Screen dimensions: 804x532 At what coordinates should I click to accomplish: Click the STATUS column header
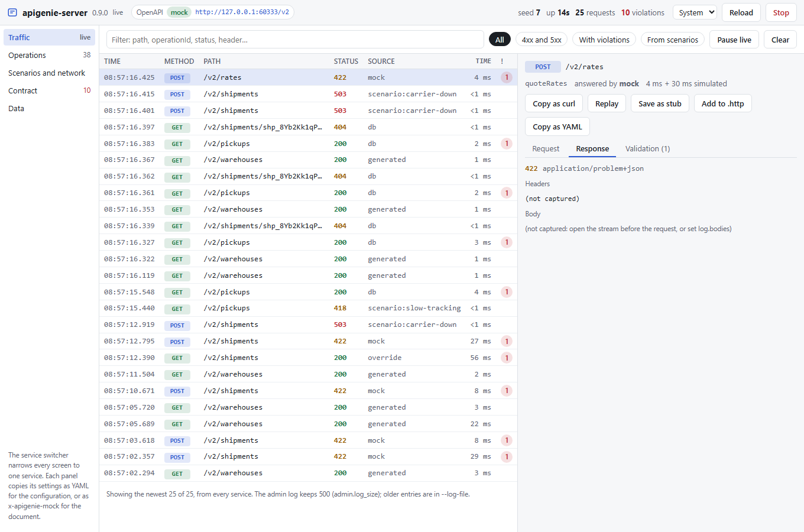346,61
